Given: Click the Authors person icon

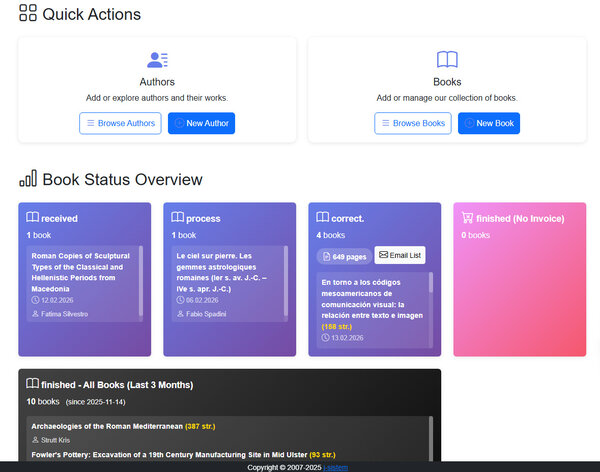Looking at the screenshot, I should point(157,60).
